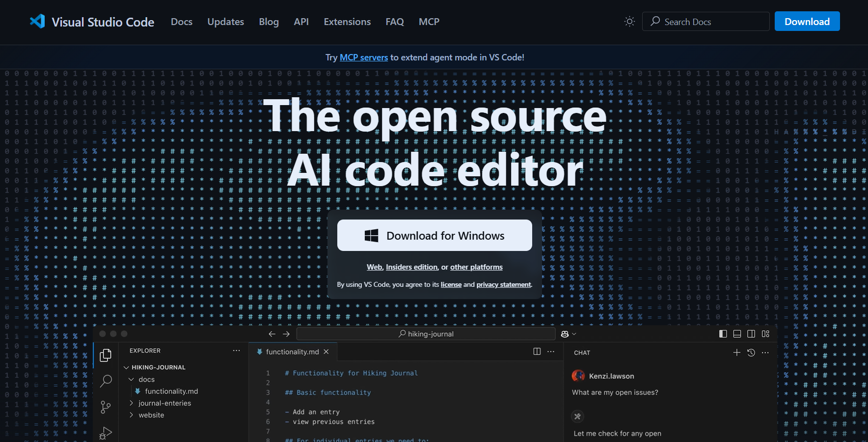Image resolution: width=868 pixels, height=442 pixels.
Task: Select the Search icon in the activity bar
Action: point(106,381)
